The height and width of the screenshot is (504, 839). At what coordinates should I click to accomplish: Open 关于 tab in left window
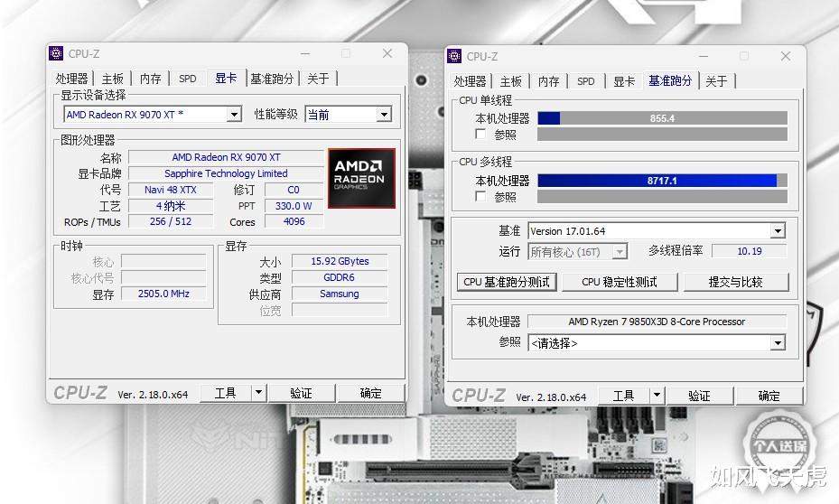click(318, 79)
